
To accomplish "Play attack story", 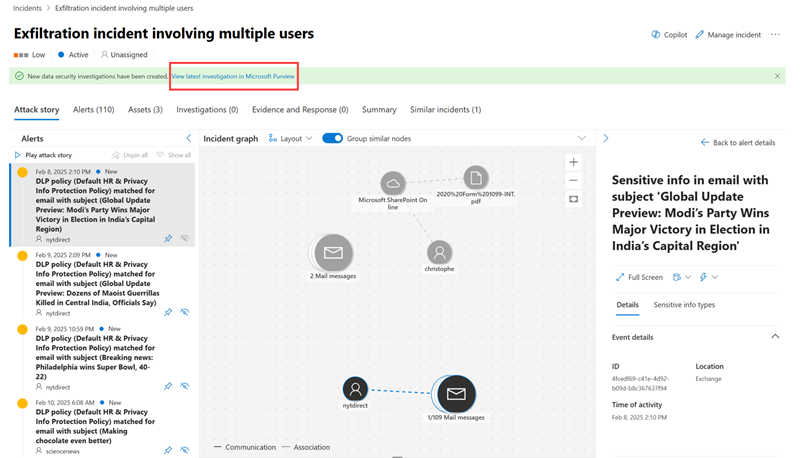I will click(43, 155).
